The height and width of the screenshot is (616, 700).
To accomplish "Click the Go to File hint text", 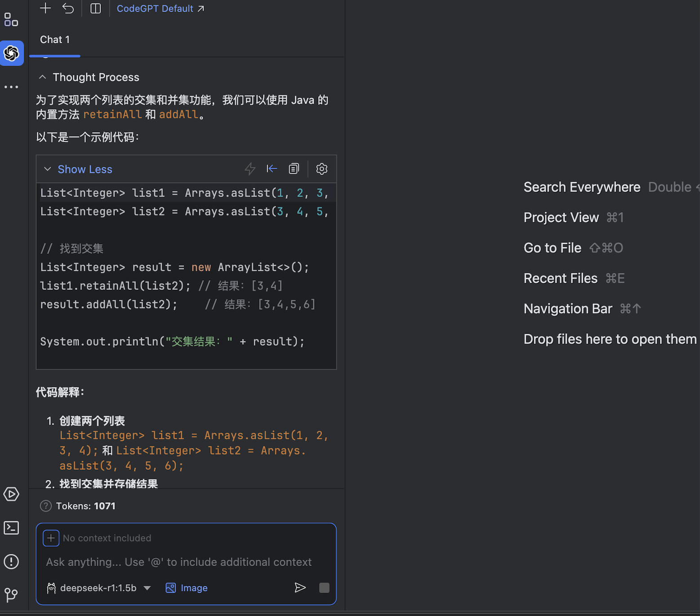I will pos(552,248).
